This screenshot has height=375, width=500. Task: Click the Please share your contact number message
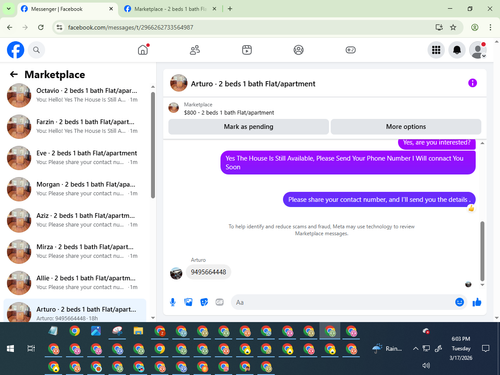[379, 200]
